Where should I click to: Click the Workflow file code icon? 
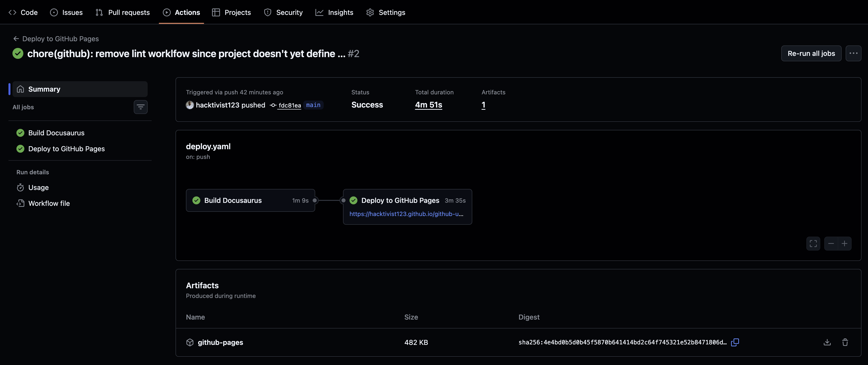[20, 203]
